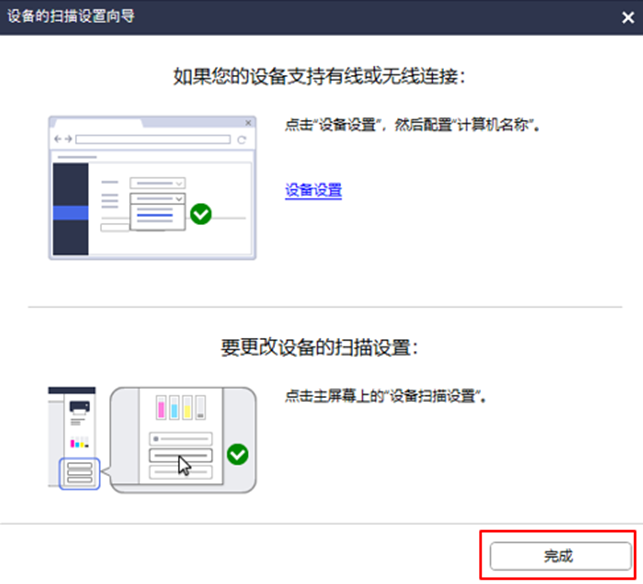Click the heading 如果您的设备支持有线或无线连接
Image resolution: width=643 pixels, height=584 pixels.
click(x=320, y=78)
